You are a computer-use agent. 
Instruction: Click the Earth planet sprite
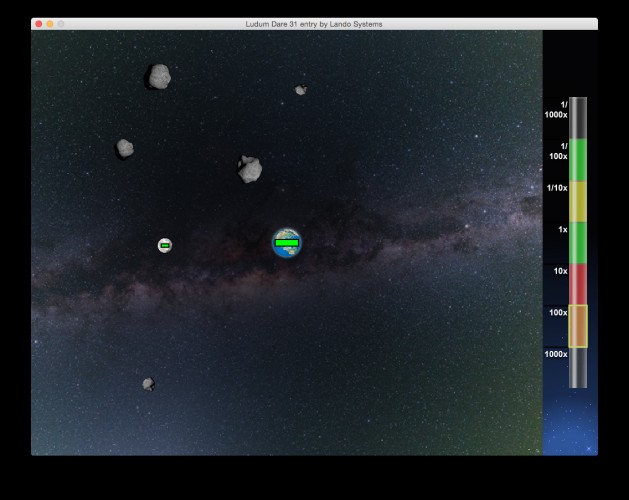(287, 243)
